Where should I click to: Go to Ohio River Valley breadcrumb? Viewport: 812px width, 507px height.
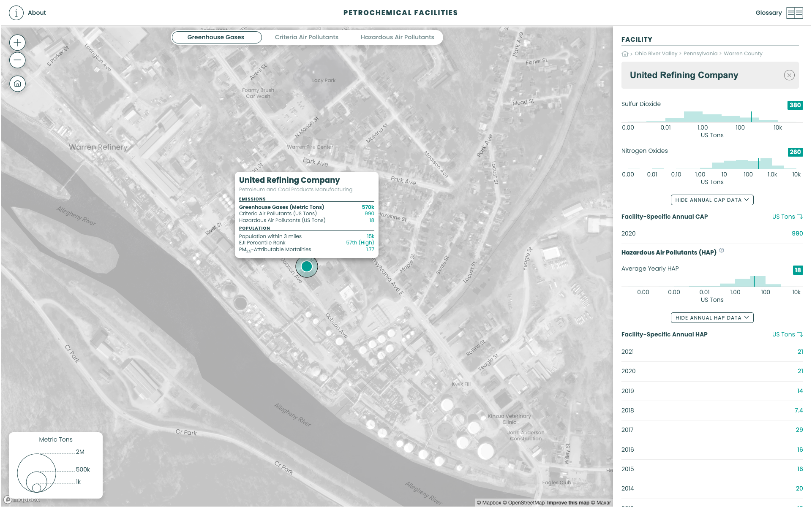click(656, 54)
